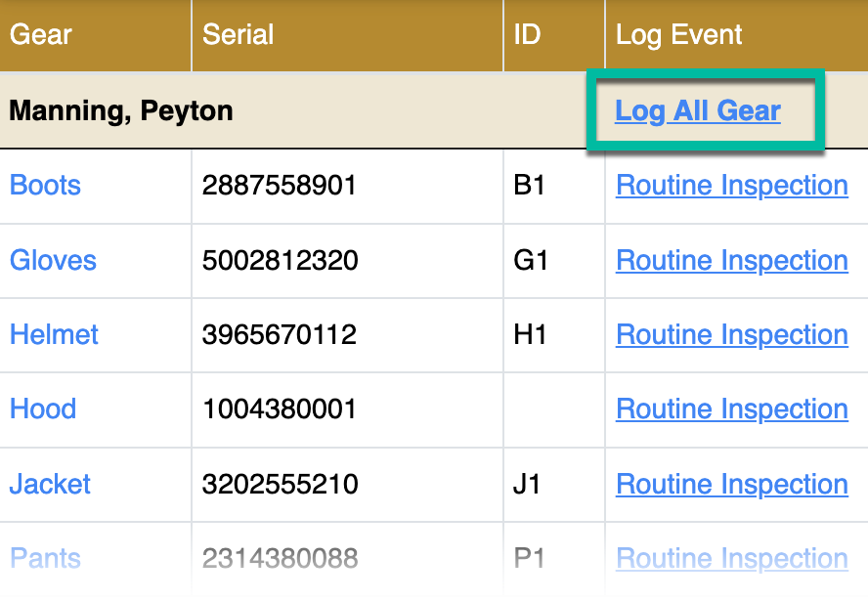Open the Jacket gear link
Image resolution: width=868 pixels, height=602 pixels.
[x=50, y=485]
